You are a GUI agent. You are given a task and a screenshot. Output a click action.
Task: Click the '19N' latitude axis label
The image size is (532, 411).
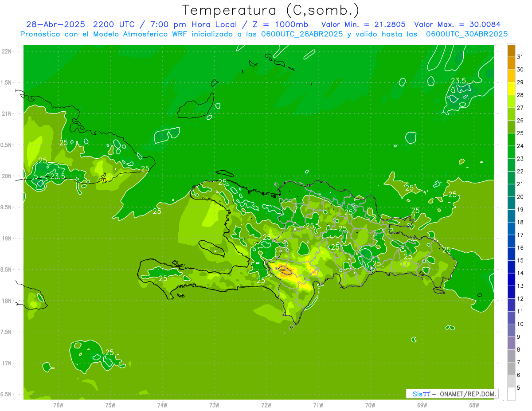(8, 238)
